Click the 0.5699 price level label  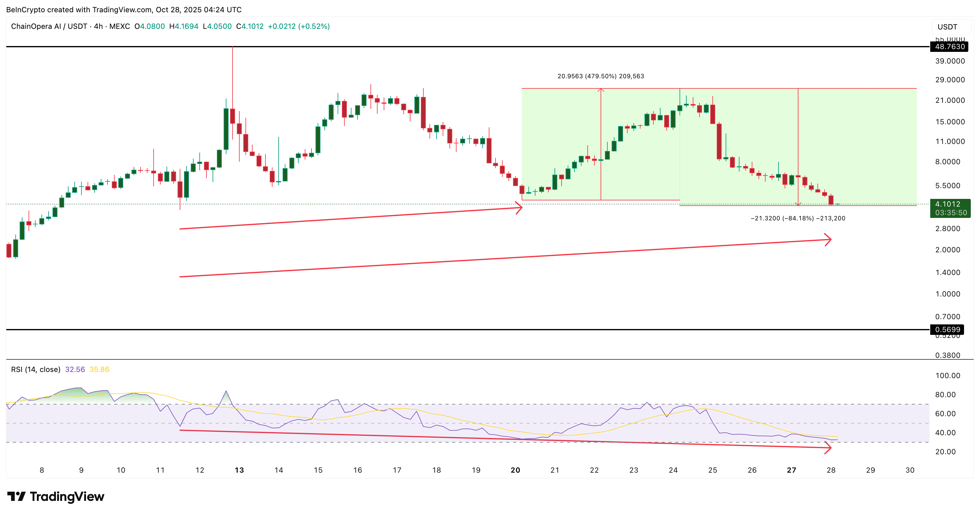(947, 330)
